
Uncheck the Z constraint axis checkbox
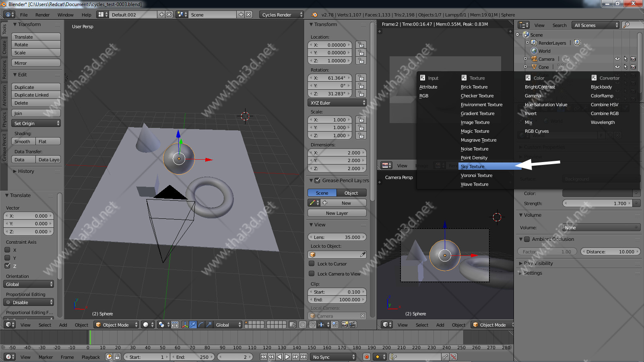(7, 266)
